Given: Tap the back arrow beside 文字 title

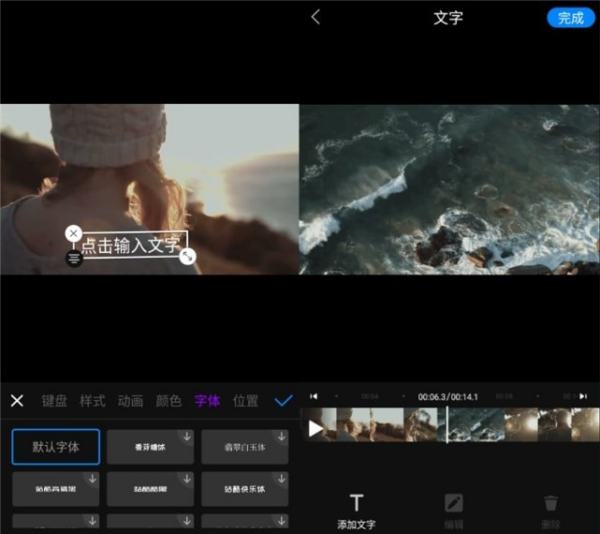Looking at the screenshot, I should pyautogui.click(x=315, y=17).
